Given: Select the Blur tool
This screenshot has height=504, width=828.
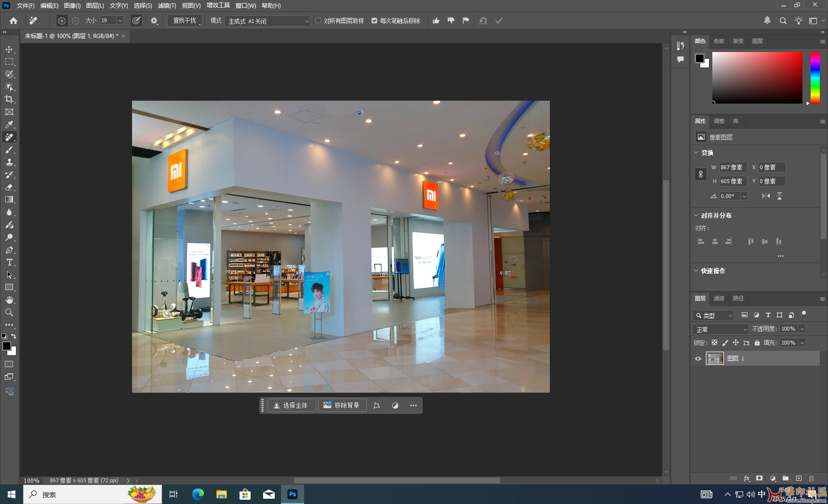Looking at the screenshot, I should click(9, 212).
